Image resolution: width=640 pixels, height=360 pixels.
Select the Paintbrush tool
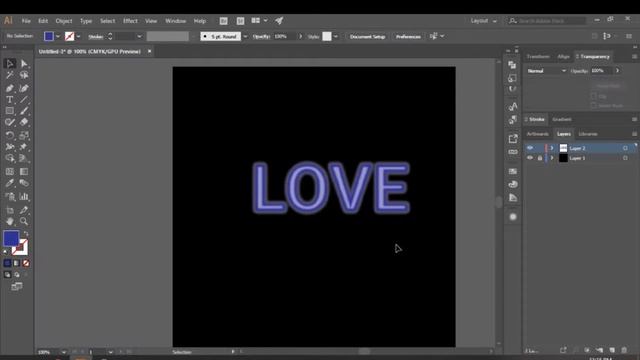point(24,111)
